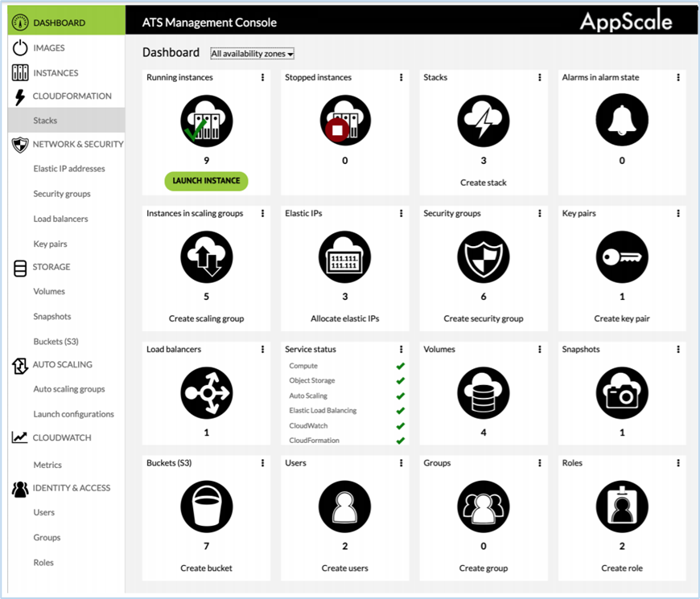Open Volumes in the sidebar
Viewport: 700px width, 599px height.
click(x=49, y=291)
